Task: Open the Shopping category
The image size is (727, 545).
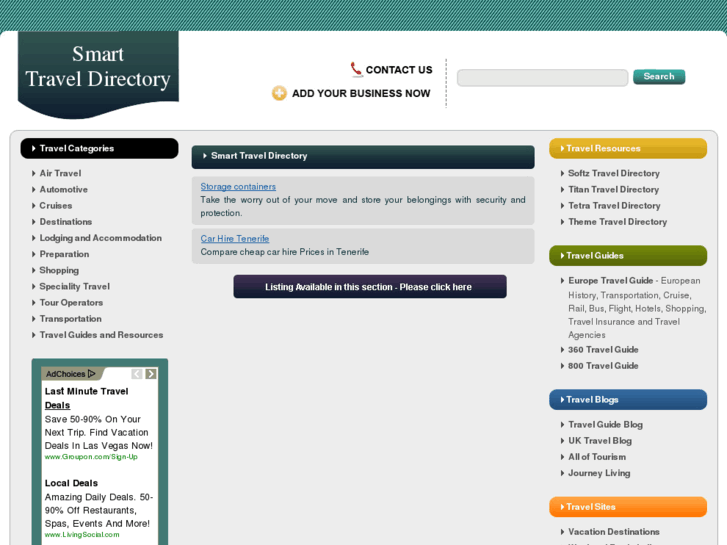Action: point(59,270)
